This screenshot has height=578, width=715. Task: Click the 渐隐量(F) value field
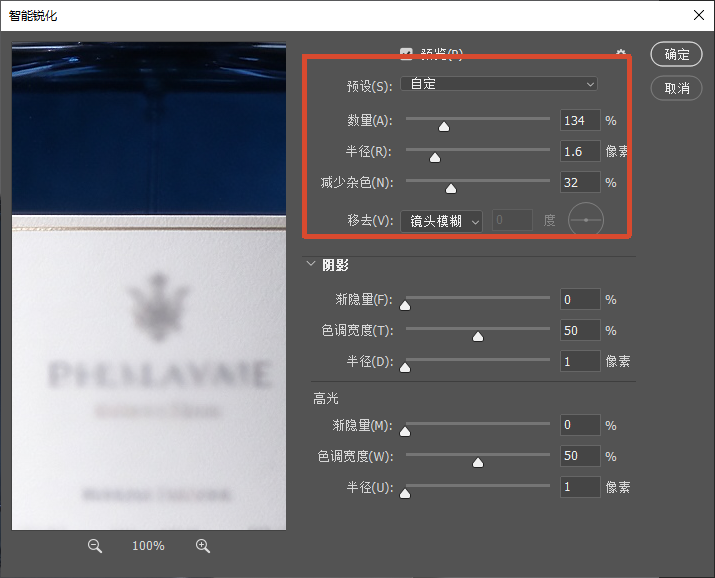pyautogui.click(x=580, y=299)
